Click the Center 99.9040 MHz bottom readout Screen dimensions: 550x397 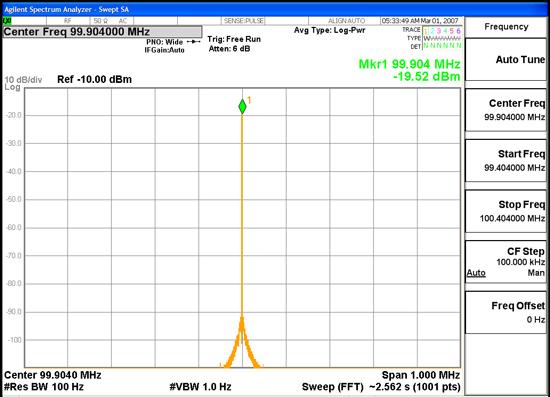[x=53, y=375]
